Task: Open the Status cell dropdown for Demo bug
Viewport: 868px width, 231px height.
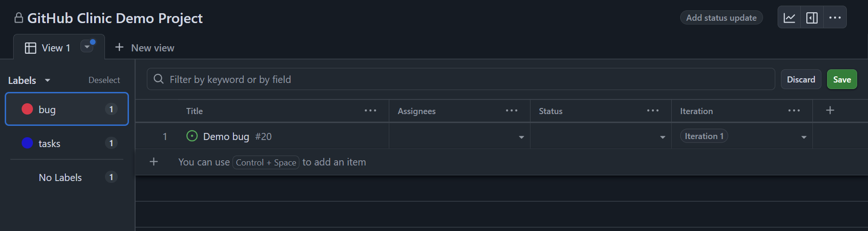Action: pos(662,137)
